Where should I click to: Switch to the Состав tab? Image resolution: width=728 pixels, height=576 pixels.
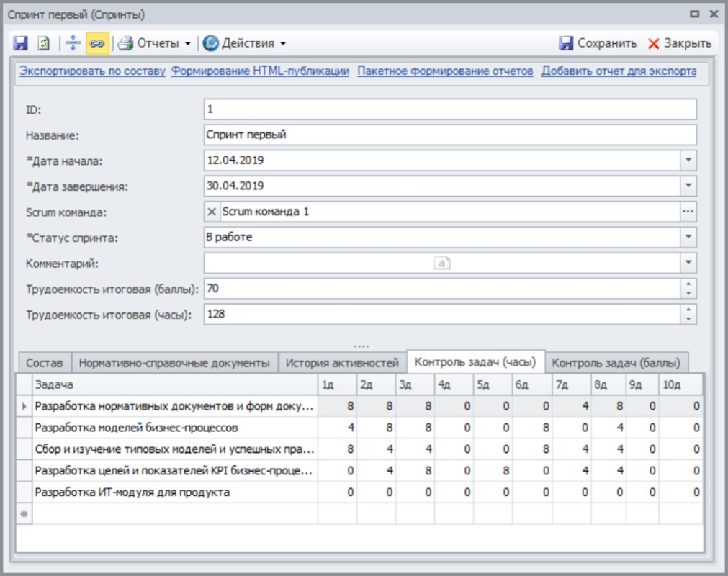pos(45,362)
